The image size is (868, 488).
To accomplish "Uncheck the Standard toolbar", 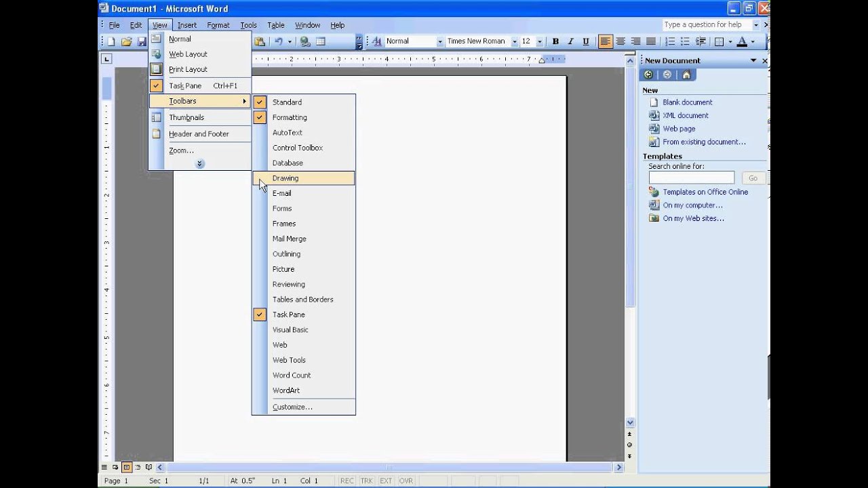I will tap(304, 102).
